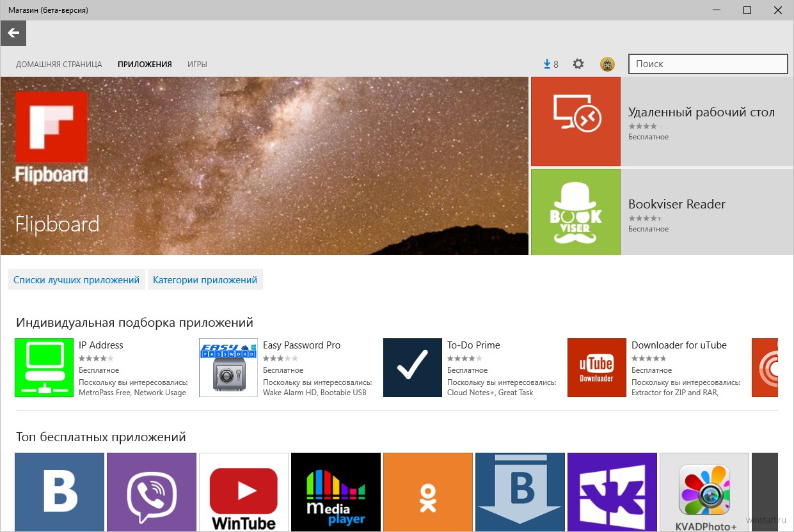Open the Media Player app tile
Viewport: 794px width, 532px height.
[x=336, y=492]
